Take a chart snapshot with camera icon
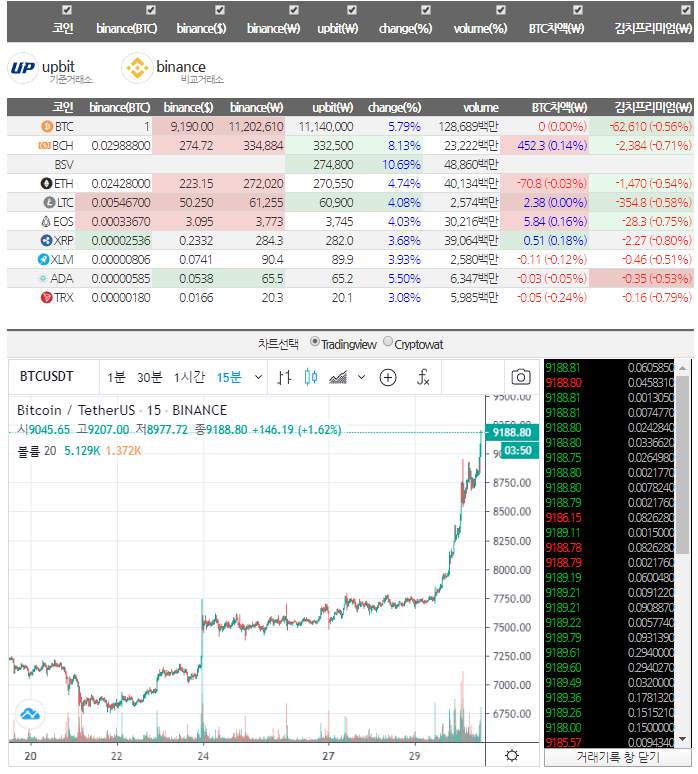The height and width of the screenshot is (774, 698). 521,377
